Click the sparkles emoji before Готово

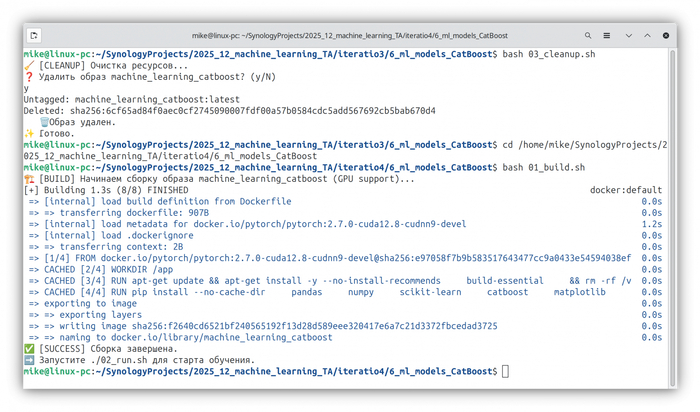[28, 133]
